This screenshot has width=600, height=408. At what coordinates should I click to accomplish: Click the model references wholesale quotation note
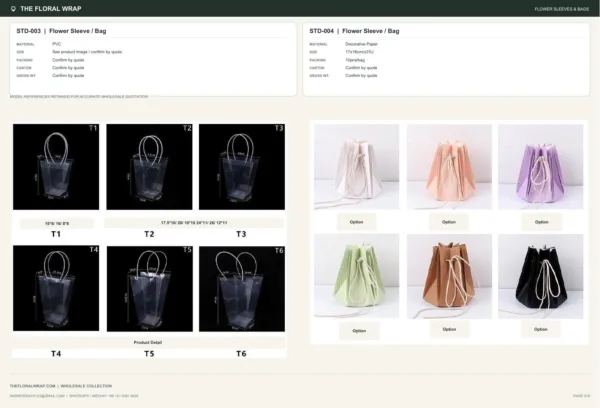coord(79,97)
